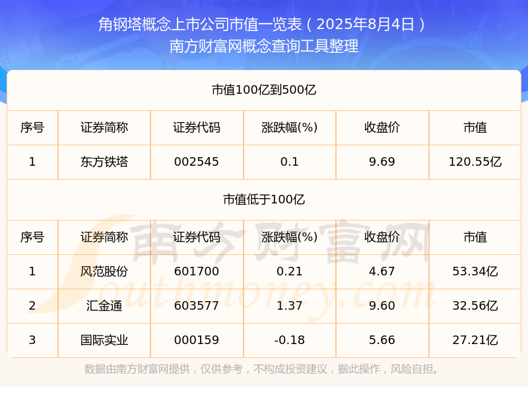Click the 序号 header in the first table

point(32,127)
